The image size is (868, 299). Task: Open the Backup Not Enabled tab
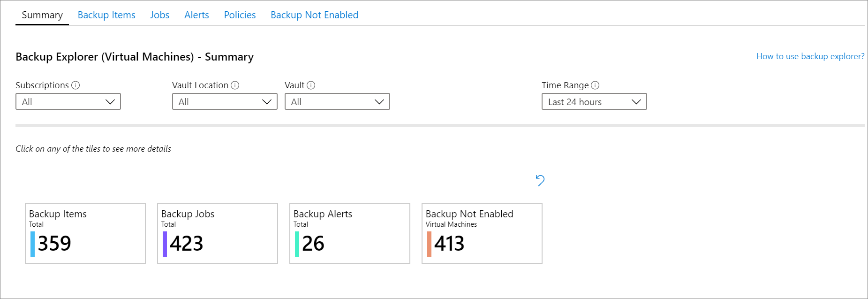click(314, 15)
